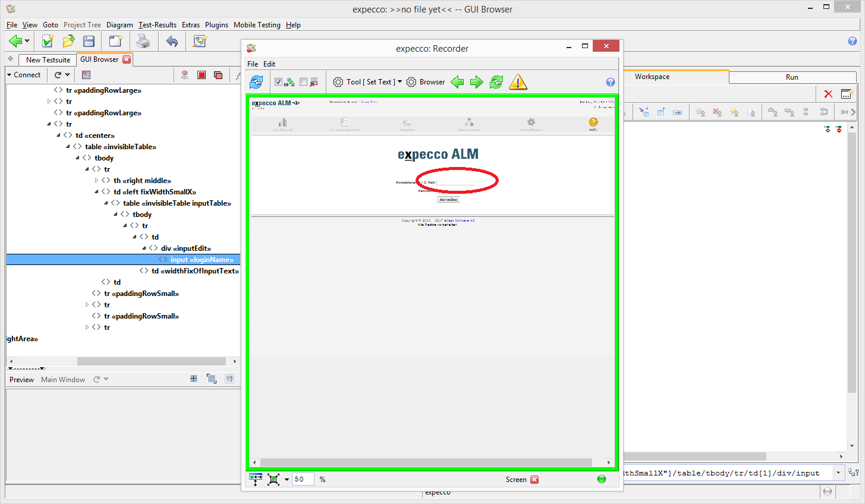Click the REC record button
The image size is (865, 504).
coord(185,75)
